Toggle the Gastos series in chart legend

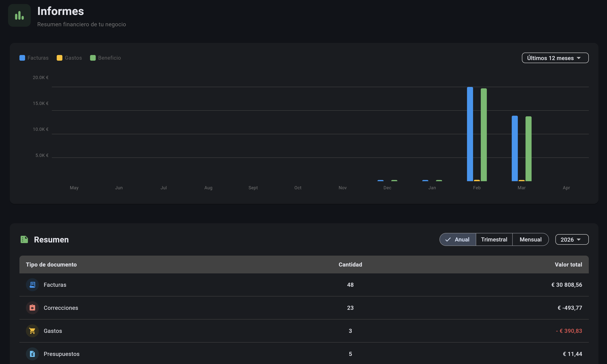(x=73, y=58)
